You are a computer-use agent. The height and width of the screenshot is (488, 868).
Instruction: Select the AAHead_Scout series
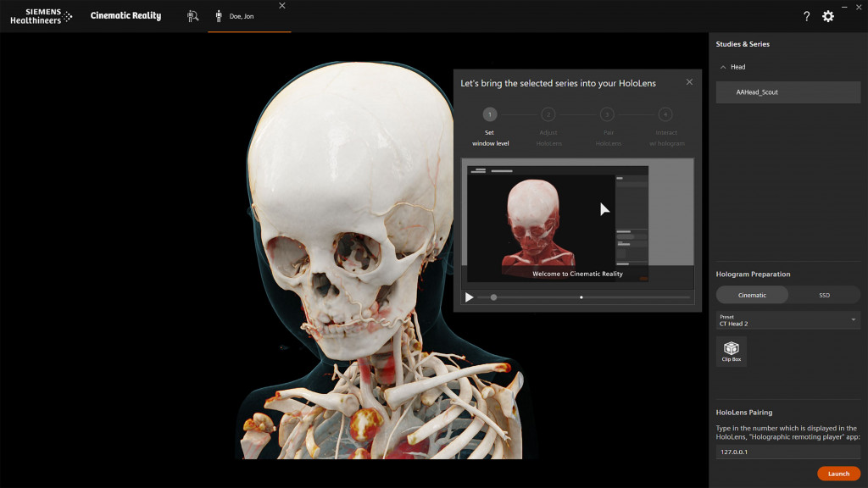[x=787, y=92]
